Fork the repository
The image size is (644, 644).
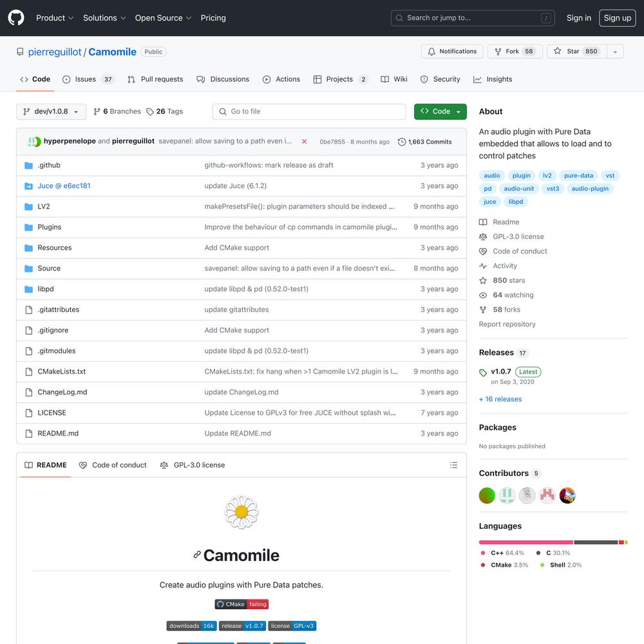515,52
